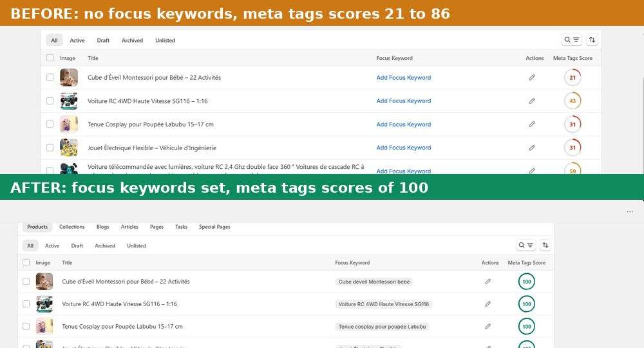Switch to the Collections tab

[72, 227]
